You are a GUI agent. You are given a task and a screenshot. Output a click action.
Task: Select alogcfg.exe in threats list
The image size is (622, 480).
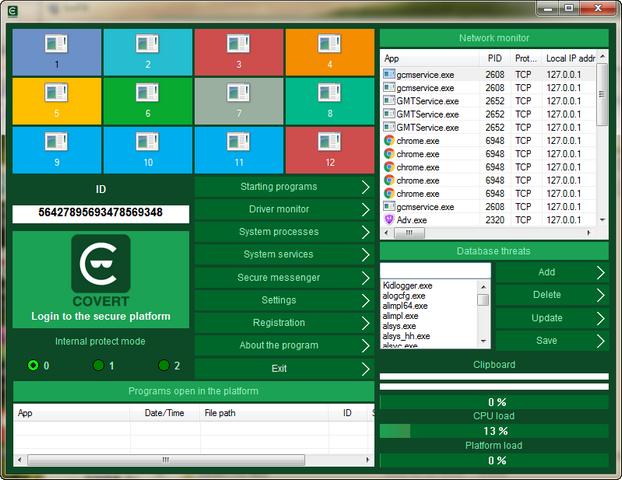pyautogui.click(x=404, y=296)
